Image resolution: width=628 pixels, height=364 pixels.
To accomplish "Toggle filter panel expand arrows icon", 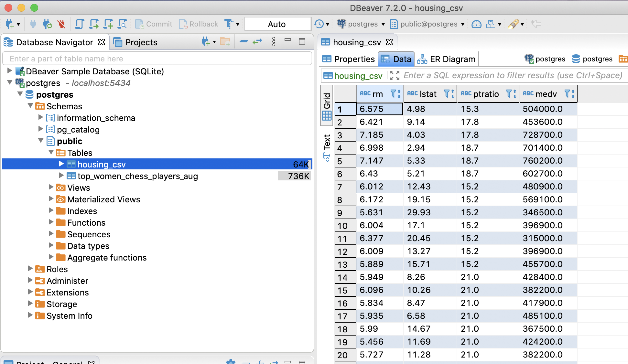I will click(x=394, y=76).
